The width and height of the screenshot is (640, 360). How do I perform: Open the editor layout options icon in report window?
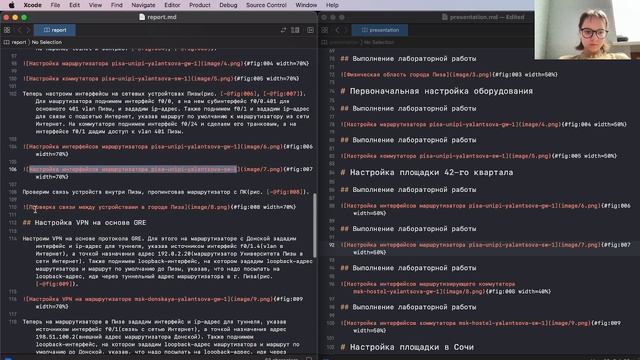point(295,30)
